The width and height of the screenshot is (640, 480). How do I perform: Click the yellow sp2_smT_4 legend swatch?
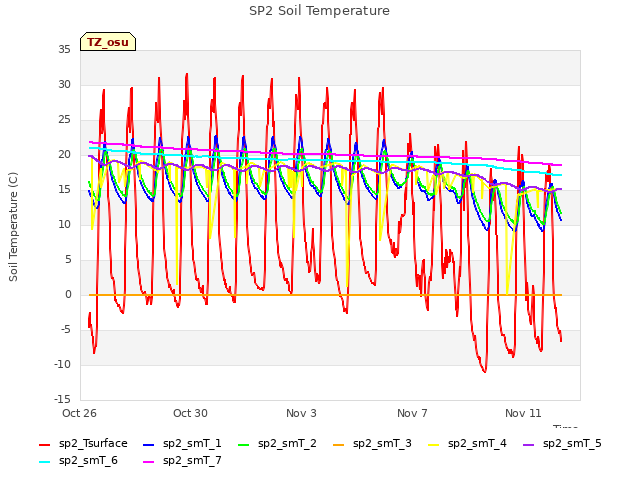point(433,445)
